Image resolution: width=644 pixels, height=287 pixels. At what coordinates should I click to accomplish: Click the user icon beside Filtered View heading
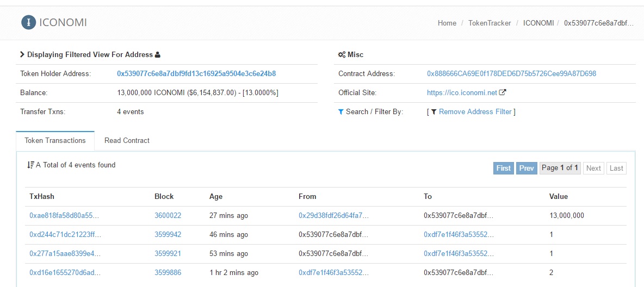coord(158,54)
